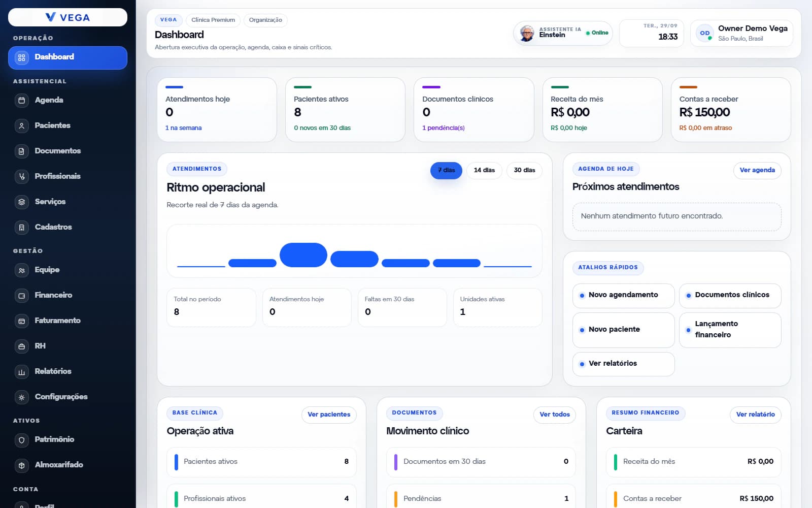Viewport: 812px width, 508px height.
Task: Click the Clínica Premium breadcrumb chip
Action: point(213,20)
